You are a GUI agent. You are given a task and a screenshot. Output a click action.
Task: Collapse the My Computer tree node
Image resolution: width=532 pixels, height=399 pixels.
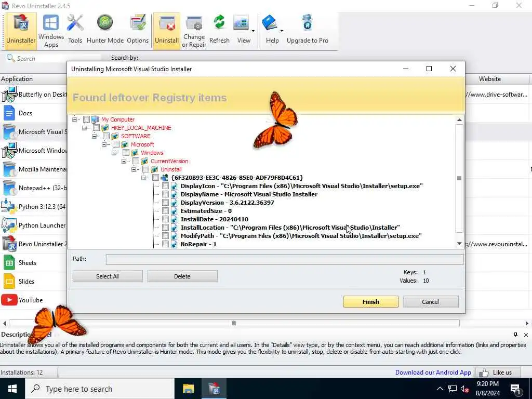[75, 119]
